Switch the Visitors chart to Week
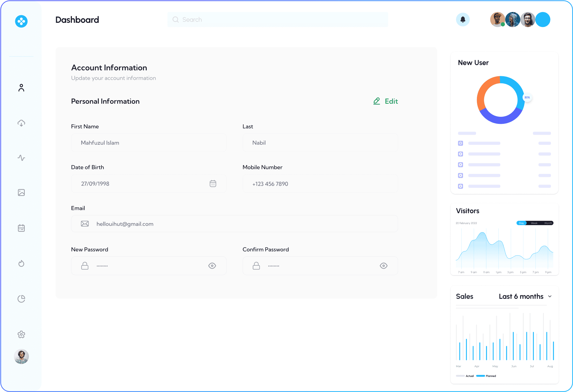 point(534,223)
